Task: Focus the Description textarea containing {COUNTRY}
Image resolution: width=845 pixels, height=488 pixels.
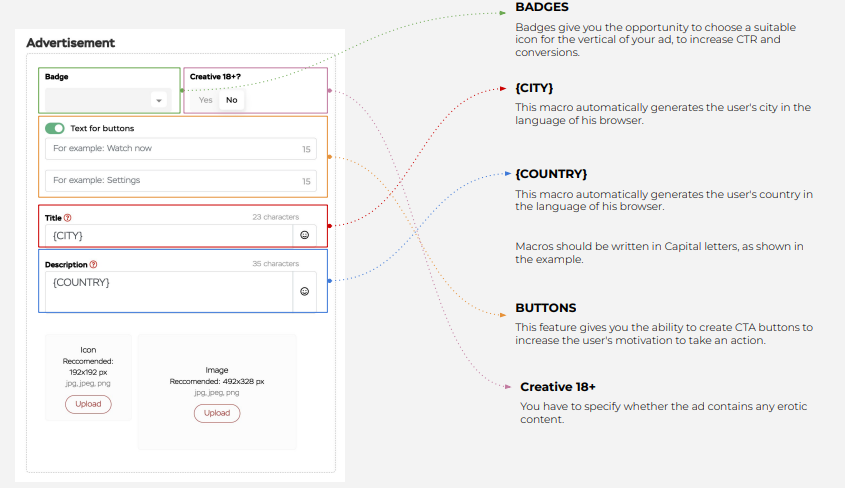Action: pyautogui.click(x=169, y=291)
